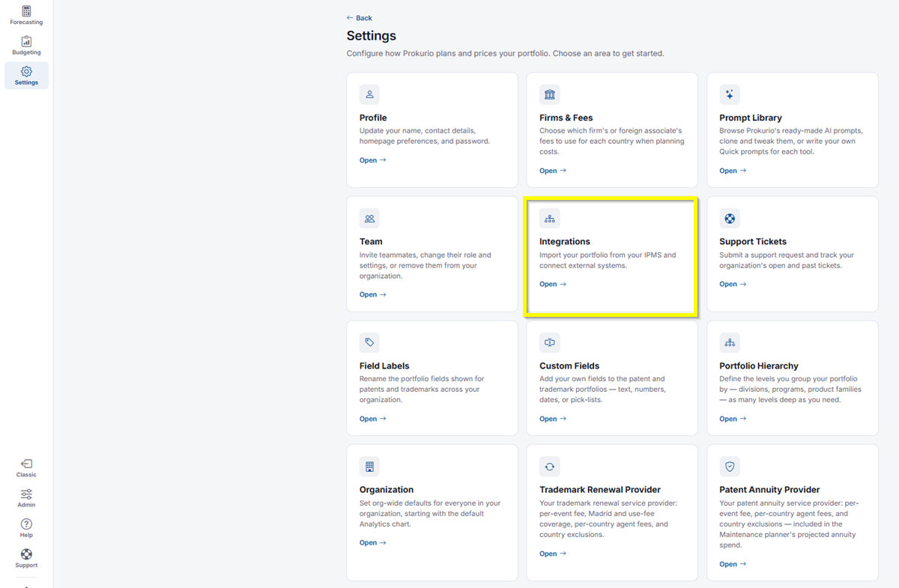Click Open under Field Labels
Viewport: 899px width, 588px height.
373,419
